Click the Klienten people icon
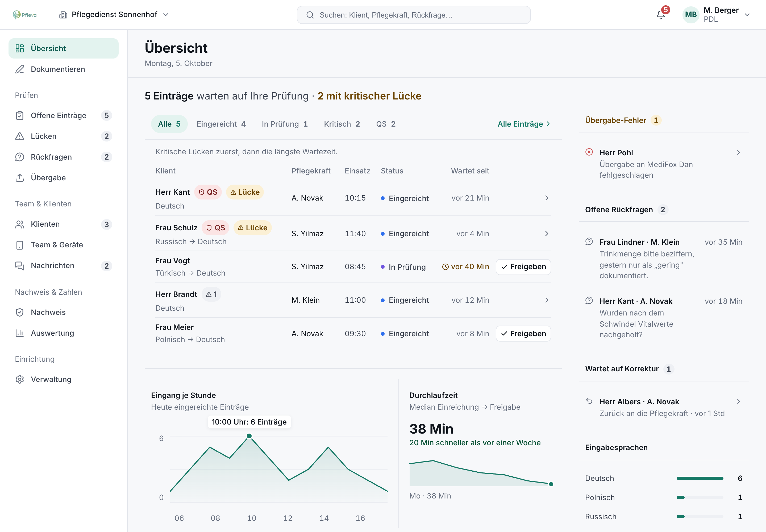766x532 pixels. pyautogui.click(x=20, y=224)
